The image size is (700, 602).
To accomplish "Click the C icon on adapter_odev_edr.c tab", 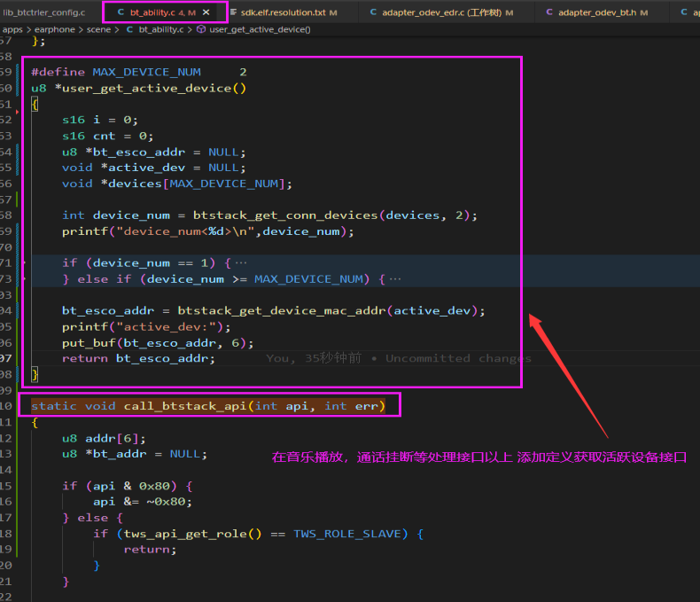I will coord(373,12).
